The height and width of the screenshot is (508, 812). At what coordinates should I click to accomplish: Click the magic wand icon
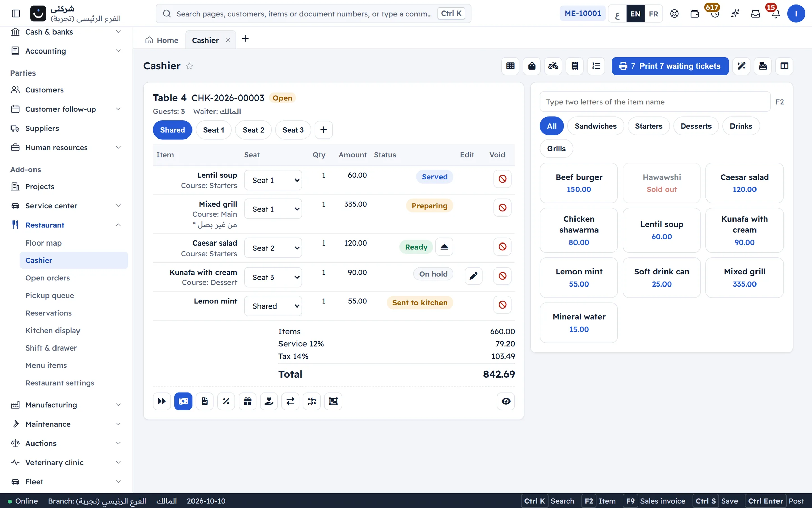coord(741,66)
